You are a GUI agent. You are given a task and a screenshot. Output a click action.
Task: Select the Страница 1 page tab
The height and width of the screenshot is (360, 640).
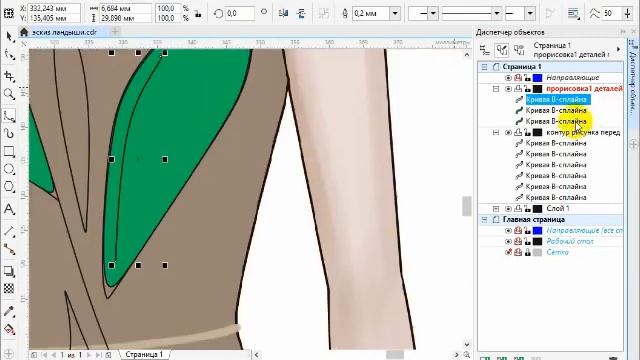pyautogui.click(x=144, y=354)
